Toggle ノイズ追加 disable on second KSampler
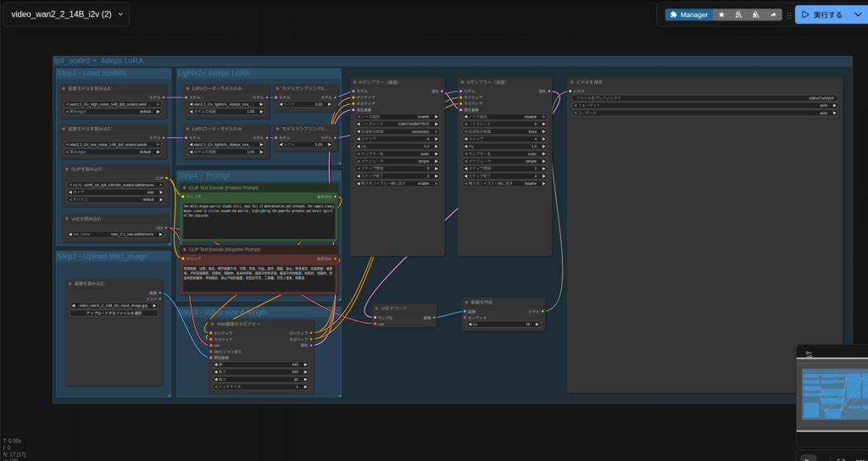868x461 pixels. point(504,116)
